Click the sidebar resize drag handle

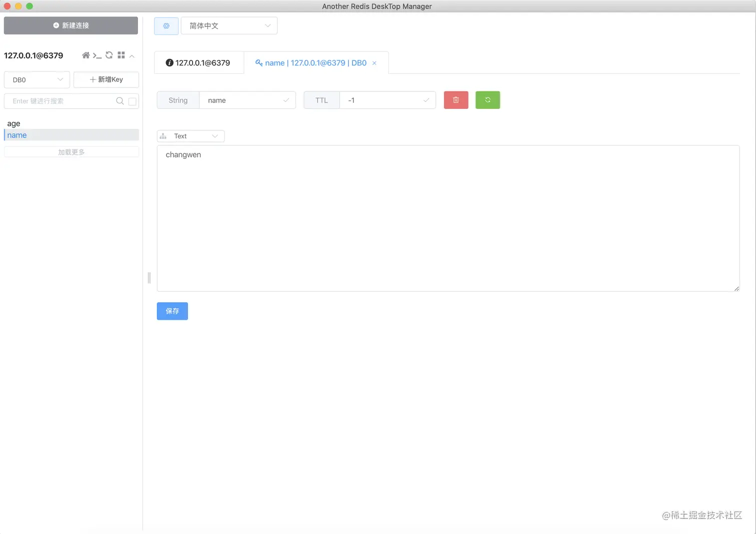coord(149,278)
